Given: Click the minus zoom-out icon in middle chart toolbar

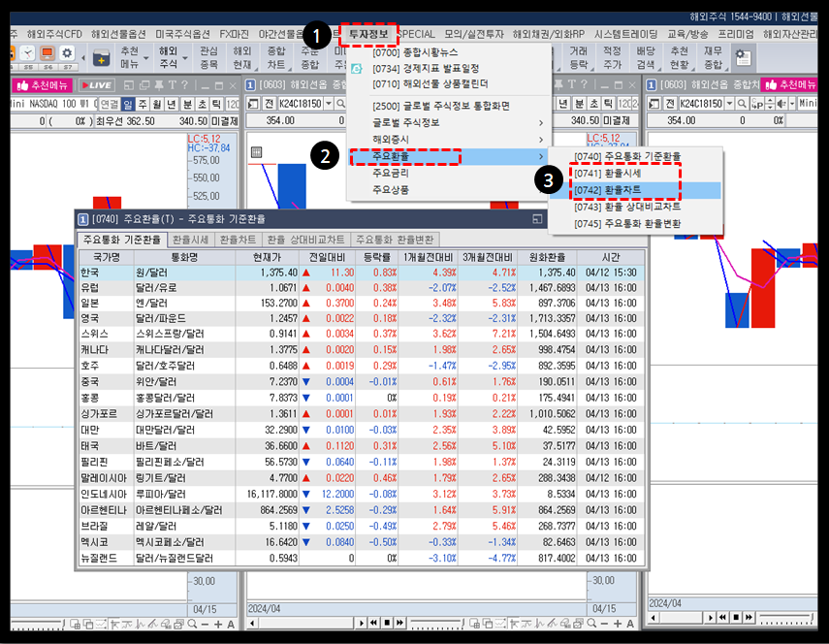Looking at the screenshot, I should (604, 624).
